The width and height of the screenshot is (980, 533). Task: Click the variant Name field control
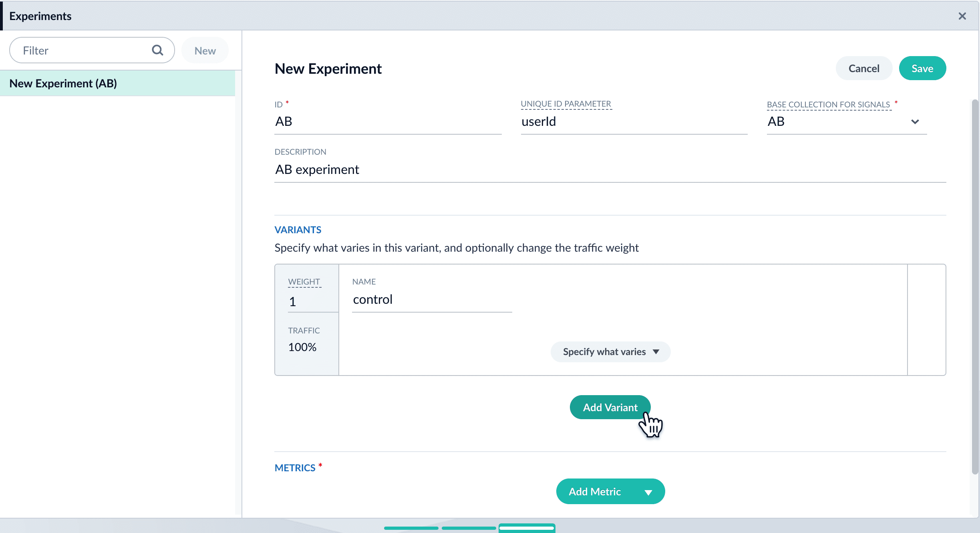(x=431, y=299)
